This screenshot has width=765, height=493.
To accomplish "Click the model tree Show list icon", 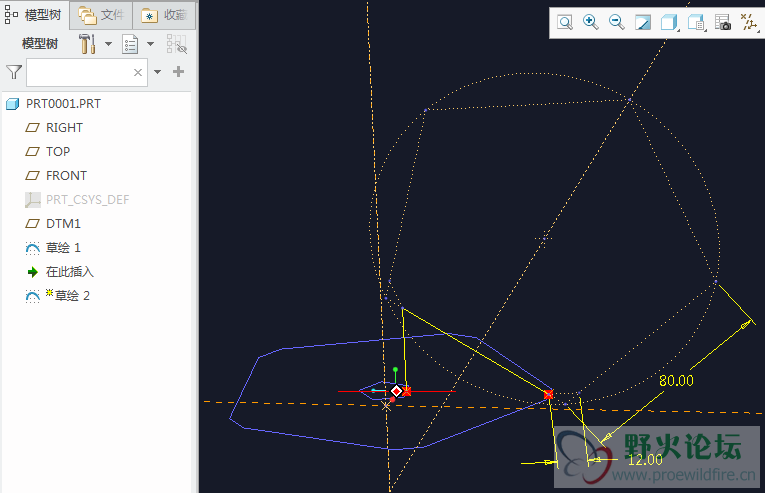I will (130, 44).
